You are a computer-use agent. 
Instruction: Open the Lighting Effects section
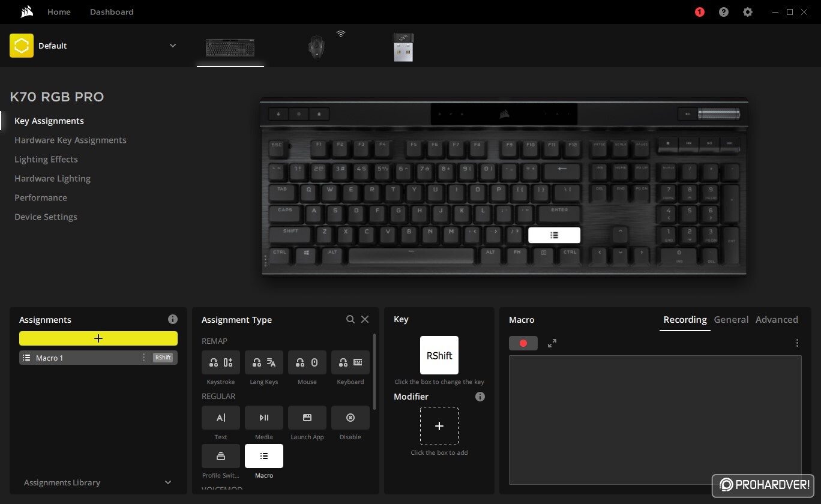tap(46, 159)
